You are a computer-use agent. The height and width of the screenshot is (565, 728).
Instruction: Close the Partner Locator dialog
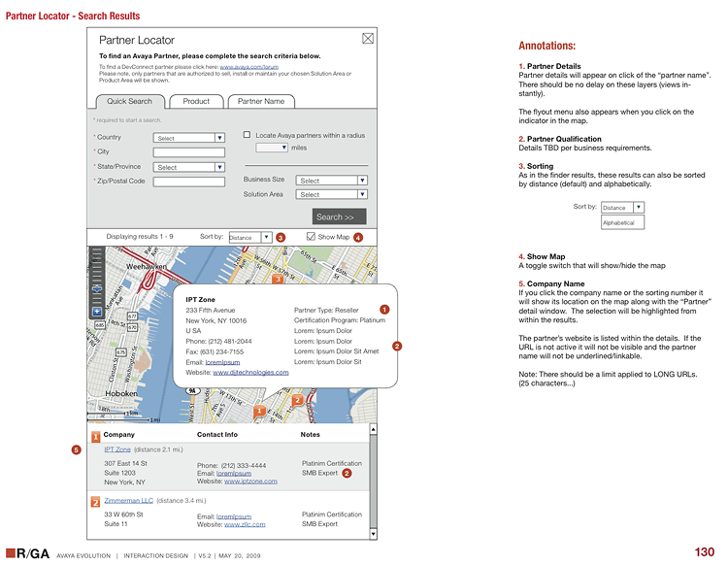368,39
